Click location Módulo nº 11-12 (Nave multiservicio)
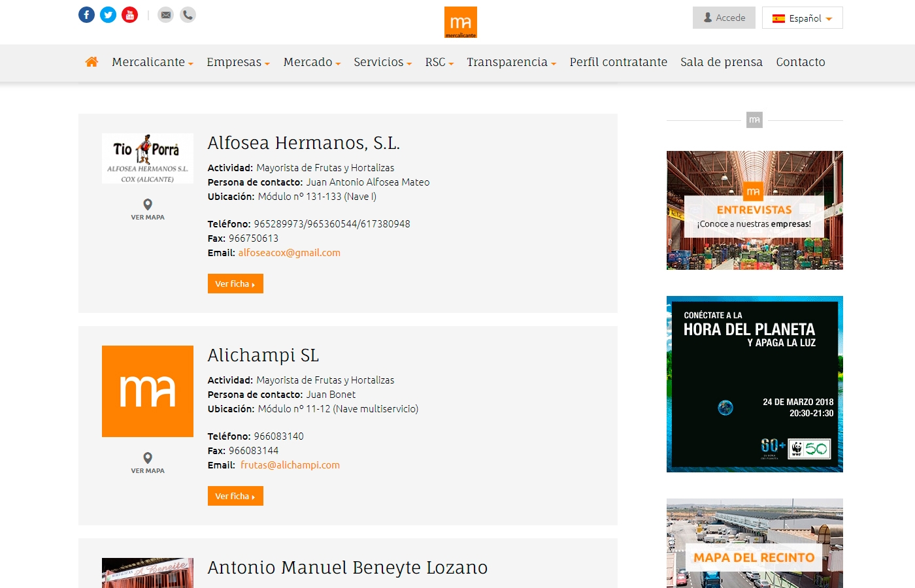 (338, 409)
